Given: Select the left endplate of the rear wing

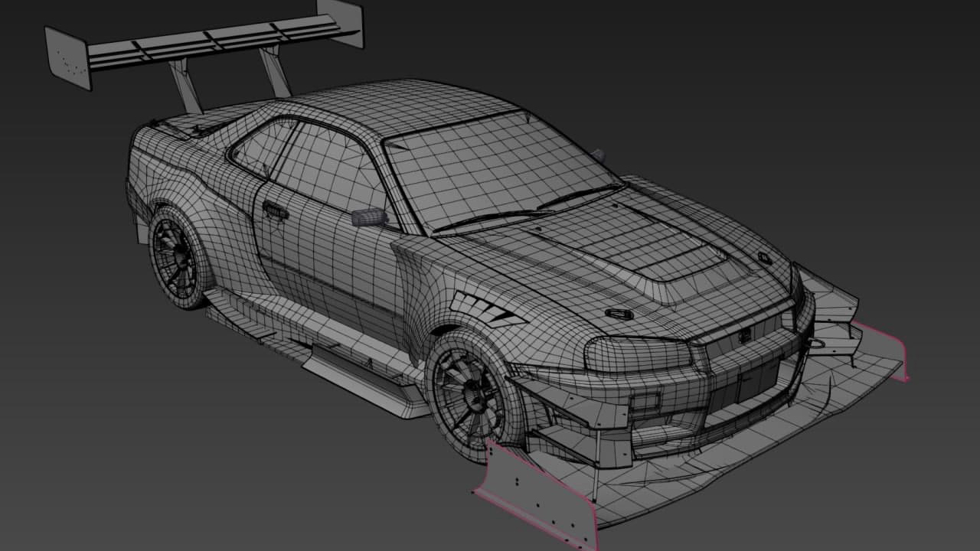Looking at the screenshot, I should [x=67, y=57].
